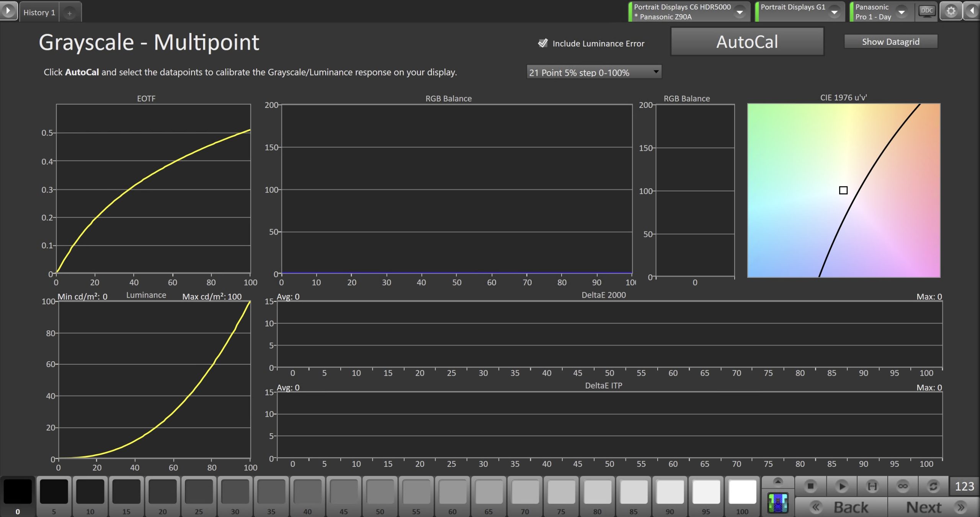Expand the Portrait Displays G1 source dropdown

coord(834,12)
